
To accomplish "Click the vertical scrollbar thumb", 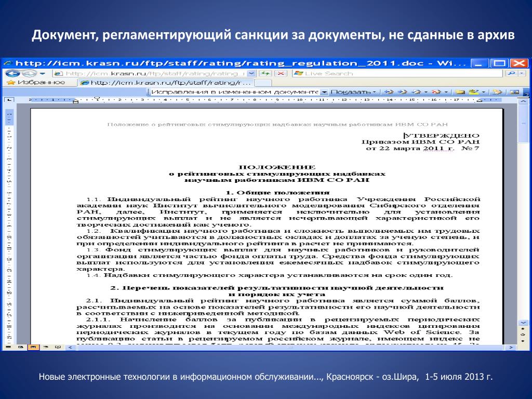I will (523, 124).
